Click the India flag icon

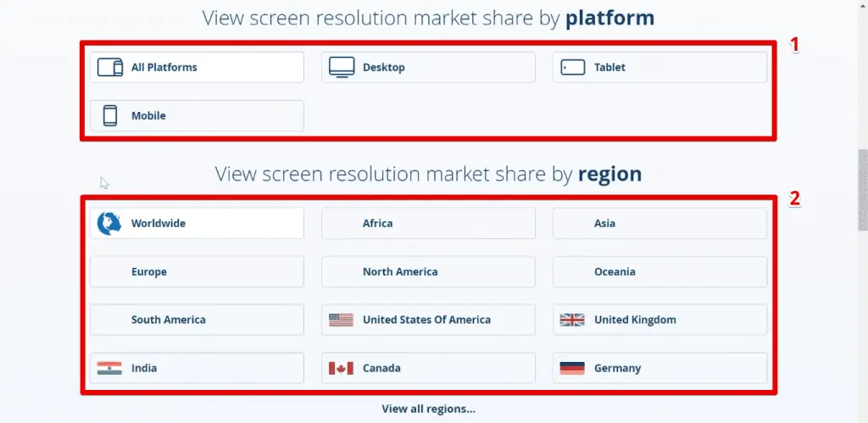tap(109, 368)
